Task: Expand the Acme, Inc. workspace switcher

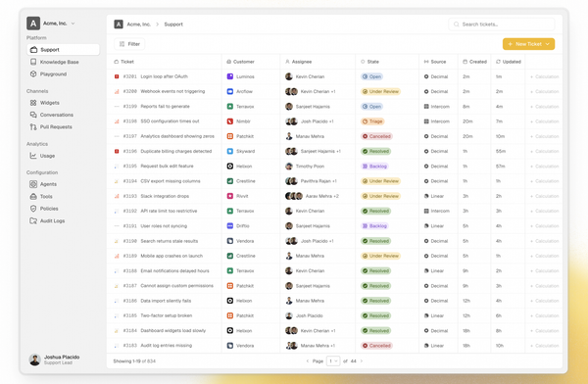Action: pos(51,24)
